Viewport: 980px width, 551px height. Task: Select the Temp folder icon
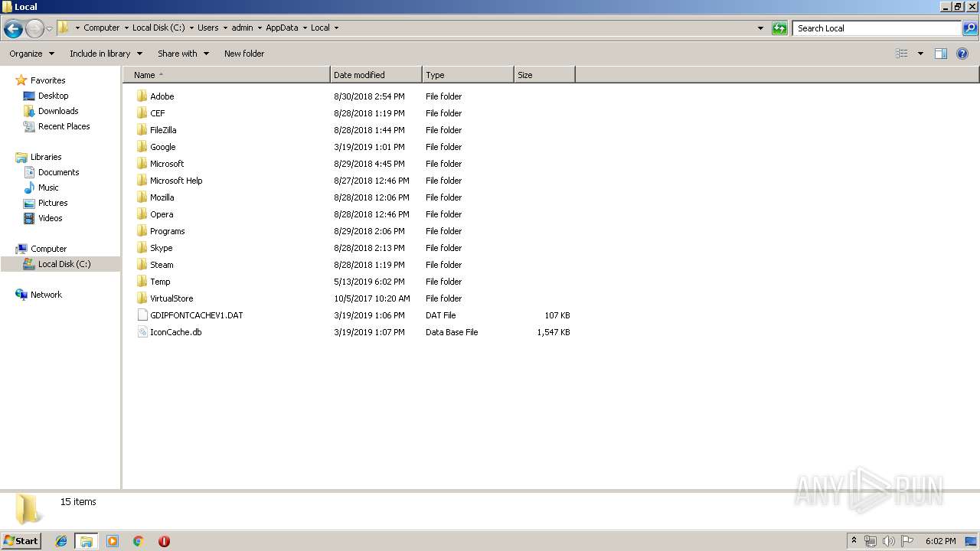(x=142, y=282)
